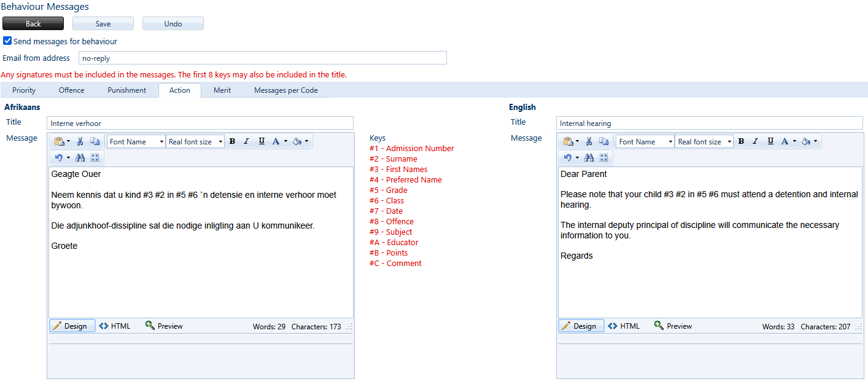Open Font Name dropdown in English editor
The height and width of the screenshot is (384, 868).
[x=646, y=141]
